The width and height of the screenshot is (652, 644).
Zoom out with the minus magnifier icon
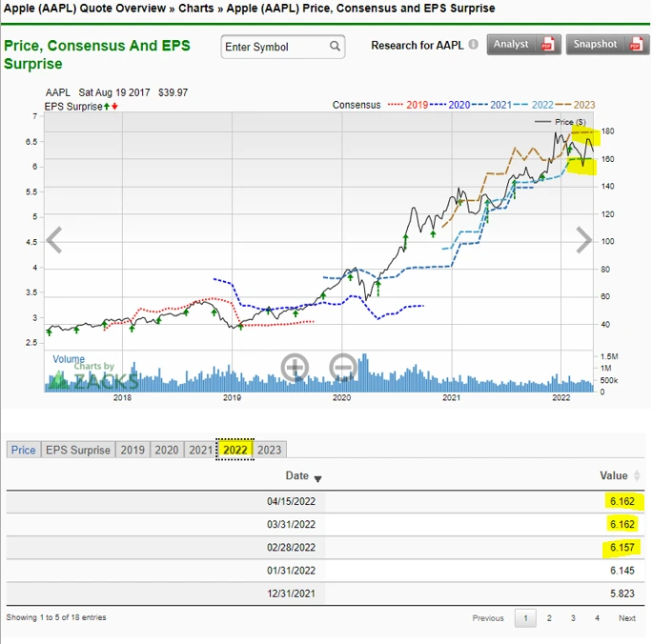343,368
